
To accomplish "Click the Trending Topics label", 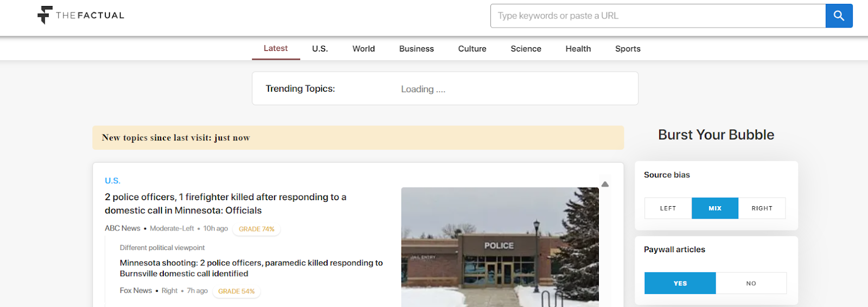I will click(x=300, y=88).
